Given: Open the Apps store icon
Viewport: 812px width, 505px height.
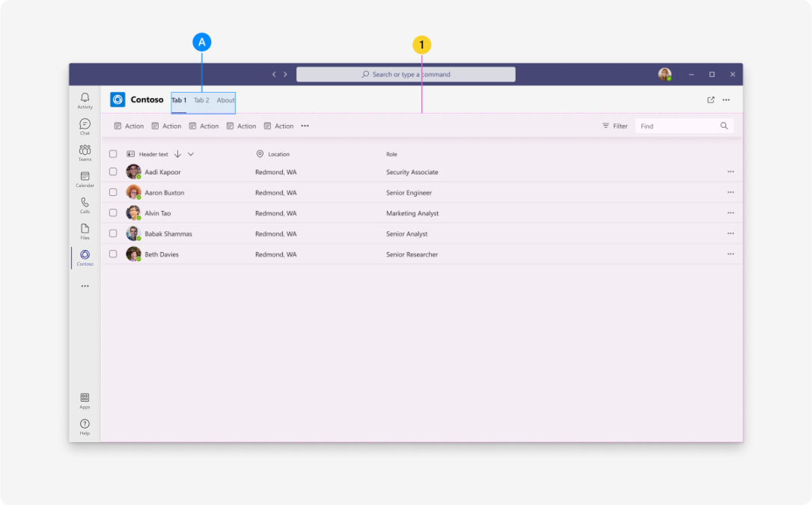Looking at the screenshot, I should coord(85,401).
